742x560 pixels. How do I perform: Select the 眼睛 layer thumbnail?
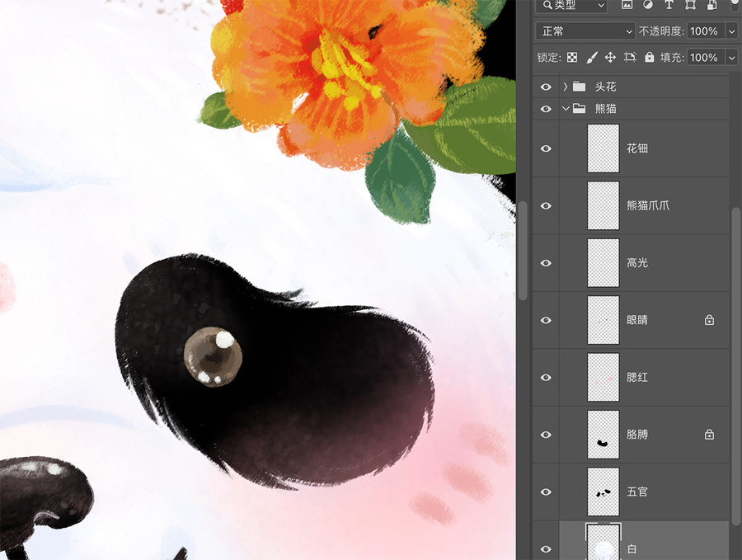603,321
